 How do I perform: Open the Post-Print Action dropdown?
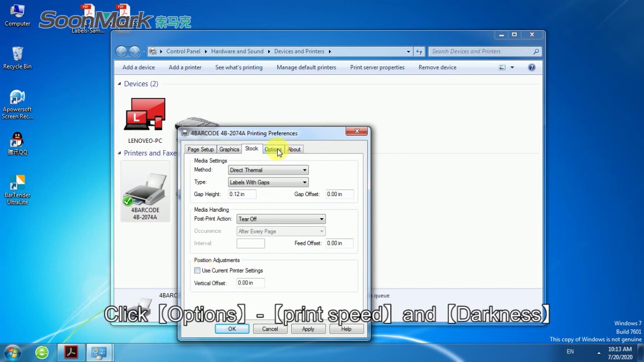point(281,219)
